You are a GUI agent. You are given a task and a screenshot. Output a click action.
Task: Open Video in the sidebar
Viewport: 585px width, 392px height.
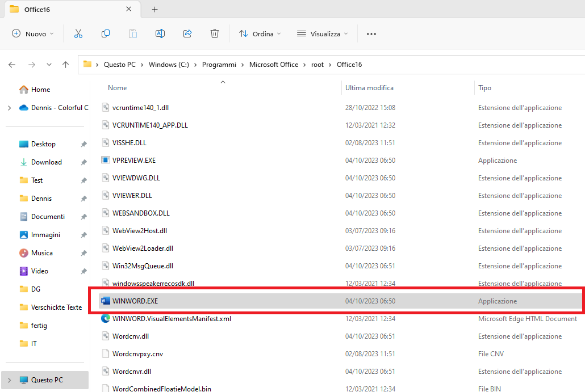tap(40, 271)
